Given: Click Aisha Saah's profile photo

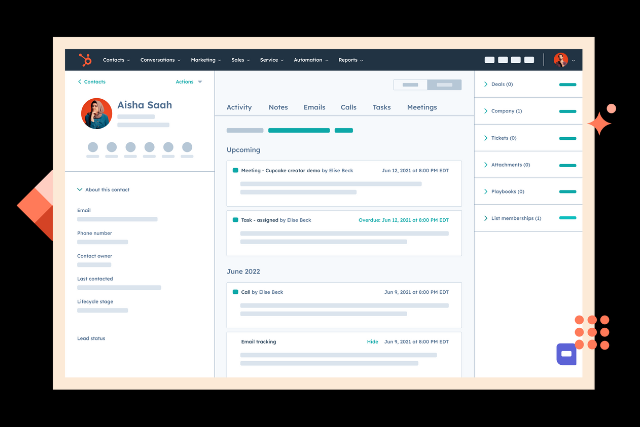Looking at the screenshot, I should point(96,113).
